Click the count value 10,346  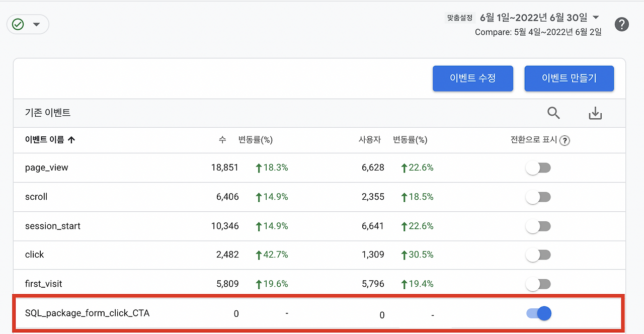224,226
